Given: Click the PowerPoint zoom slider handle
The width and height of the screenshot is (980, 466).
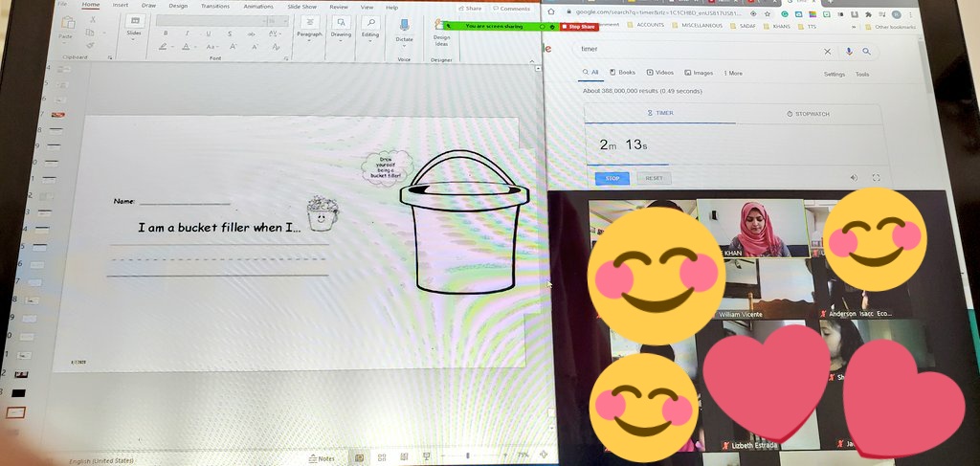Looking at the screenshot, I should (467, 456).
